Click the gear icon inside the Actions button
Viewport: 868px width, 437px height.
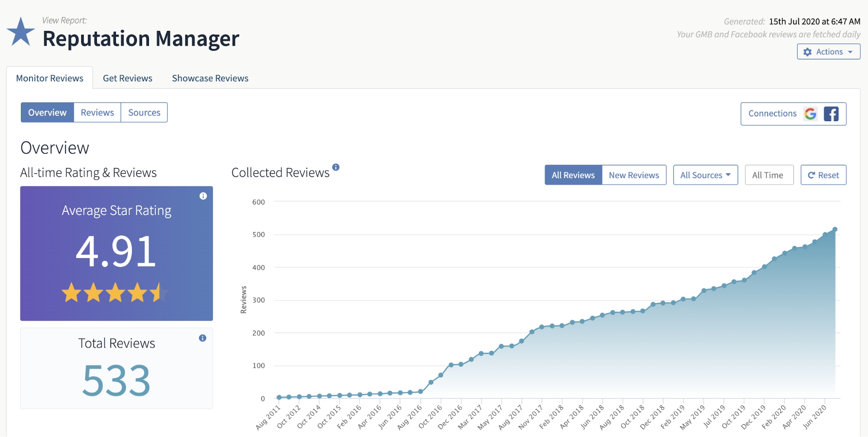click(808, 51)
